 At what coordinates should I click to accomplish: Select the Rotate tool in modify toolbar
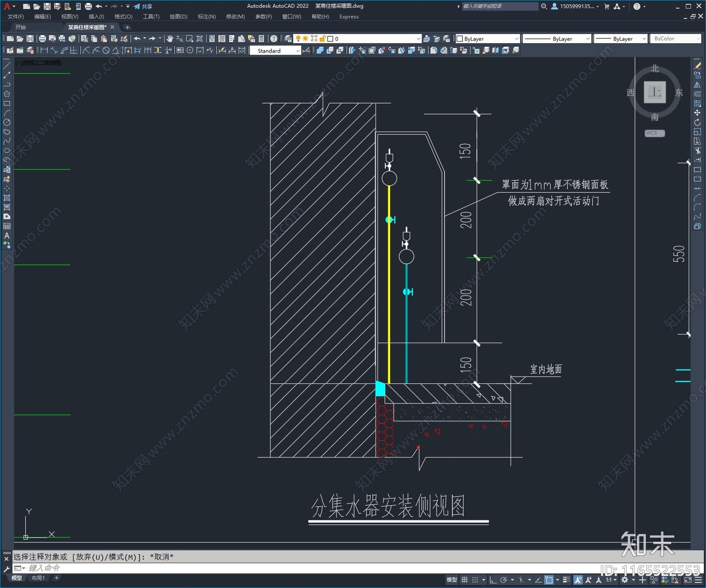tap(698, 123)
